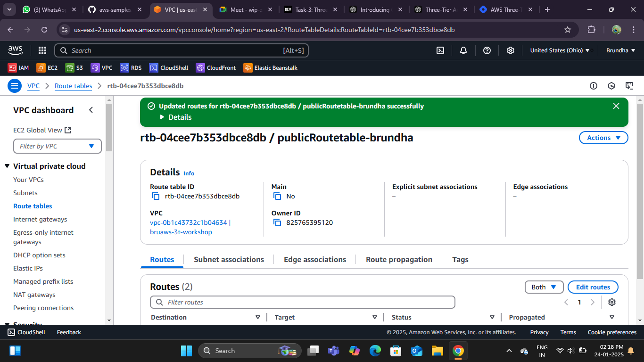Image resolution: width=644 pixels, height=362 pixels.
Task: Click the Edit routes button
Action: tap(593, 287)
